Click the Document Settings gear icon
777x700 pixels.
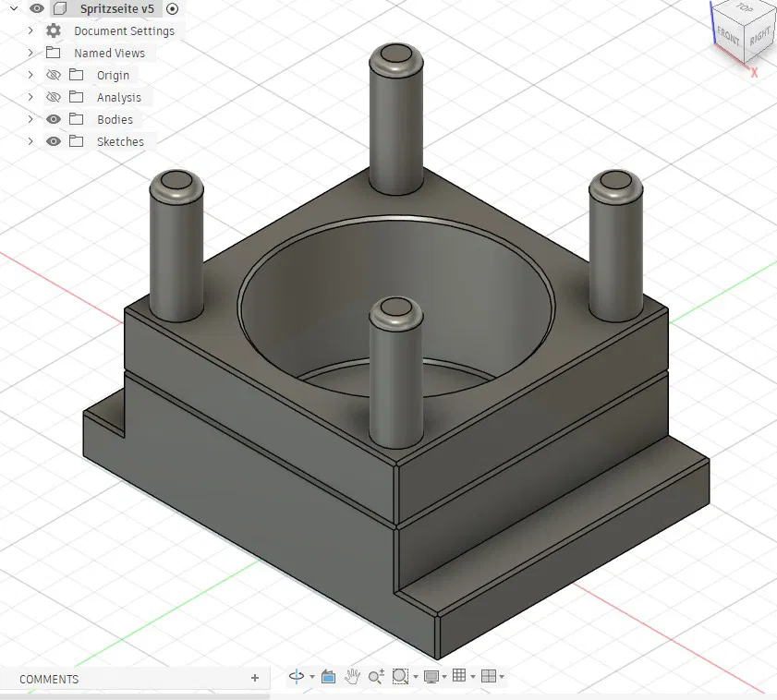click(54, 30)
